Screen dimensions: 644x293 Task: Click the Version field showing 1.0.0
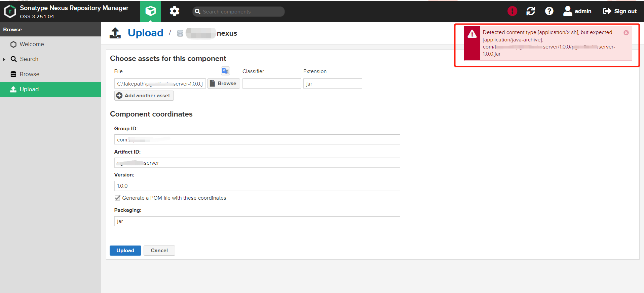click(257, 186)
